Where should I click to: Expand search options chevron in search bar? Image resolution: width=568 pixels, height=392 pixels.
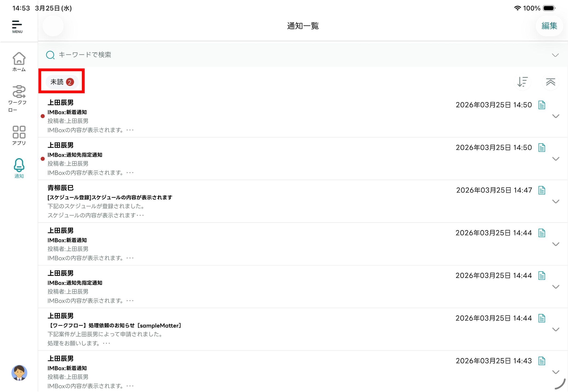click(555, 55)
